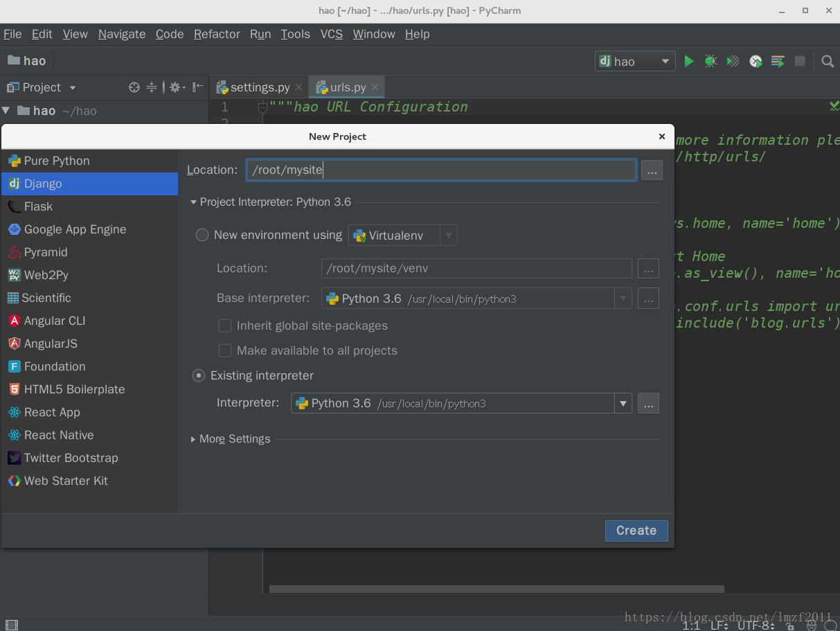Image resolution: width=840 pixels, height=631 pixels.
Task: Click the project Location text field
Action: 441,170
